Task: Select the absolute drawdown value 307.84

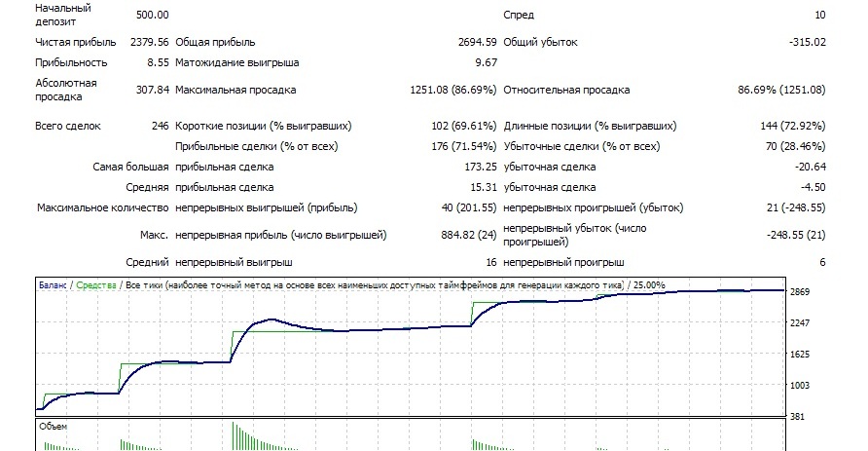Action: pyautogui.click(x=152, y=90)
